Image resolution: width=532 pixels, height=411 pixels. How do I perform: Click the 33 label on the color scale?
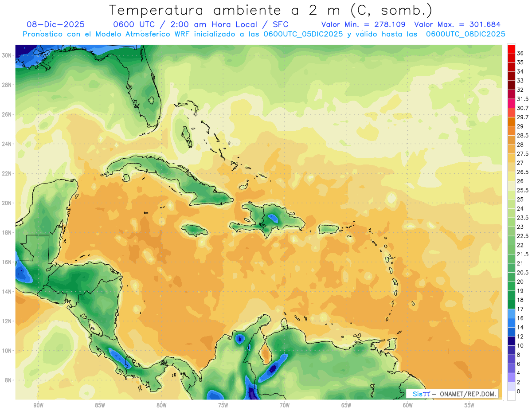click(520, 81)
